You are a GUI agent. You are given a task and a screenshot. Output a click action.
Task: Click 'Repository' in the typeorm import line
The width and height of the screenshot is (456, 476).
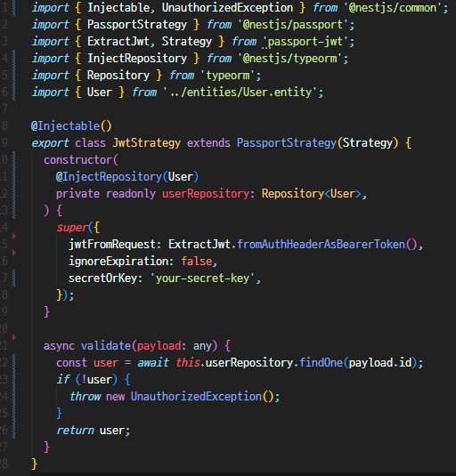pos(118,76)
